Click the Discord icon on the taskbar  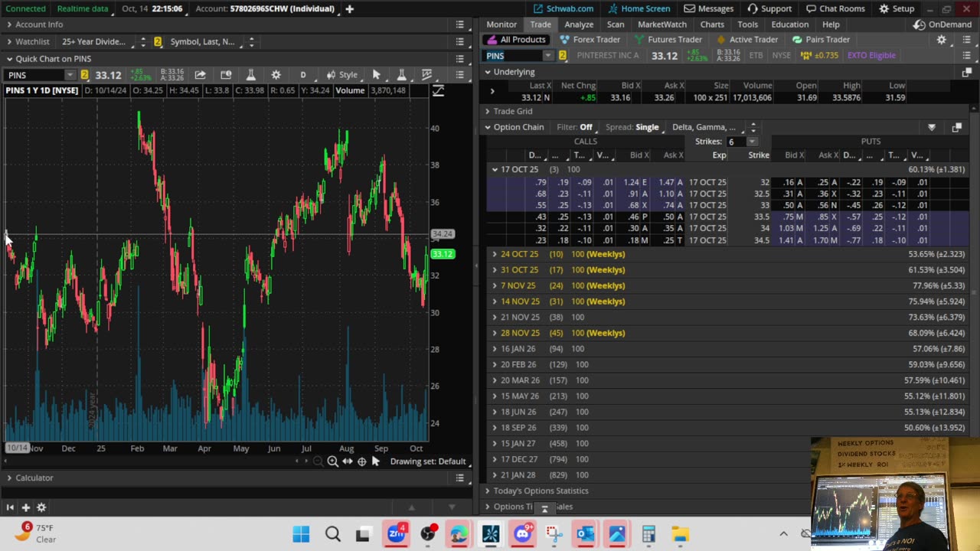[522, 534]
